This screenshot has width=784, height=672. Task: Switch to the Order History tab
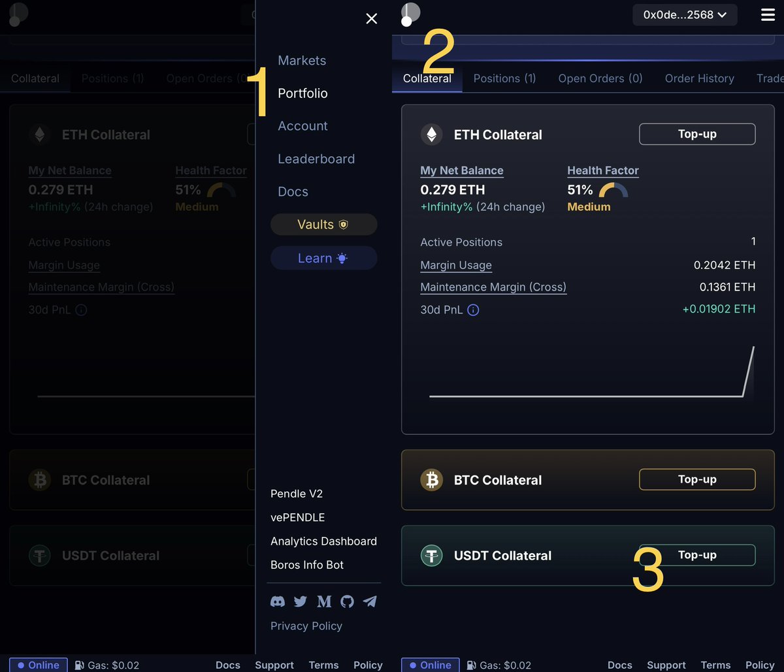700,78
